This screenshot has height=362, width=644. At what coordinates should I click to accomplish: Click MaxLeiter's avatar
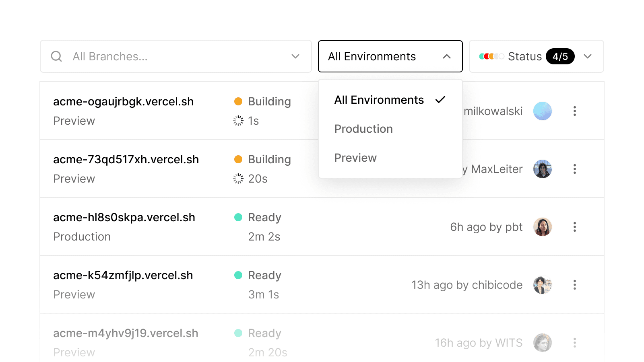tap(542, 169)
